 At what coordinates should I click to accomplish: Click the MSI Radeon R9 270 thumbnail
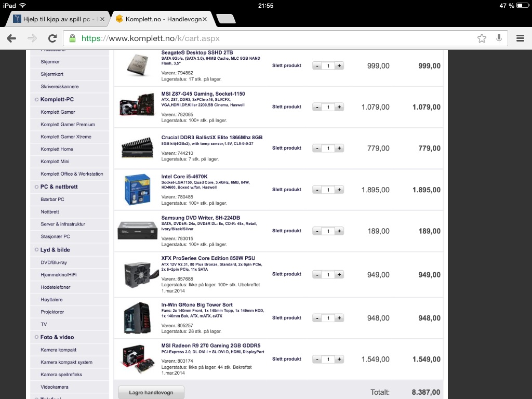coord(137,359)
